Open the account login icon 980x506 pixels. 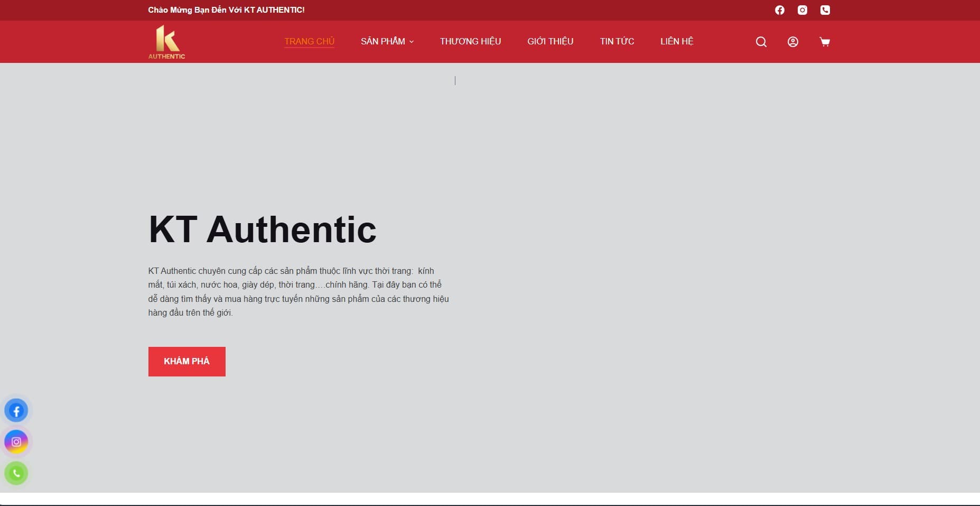click(792, 41)
